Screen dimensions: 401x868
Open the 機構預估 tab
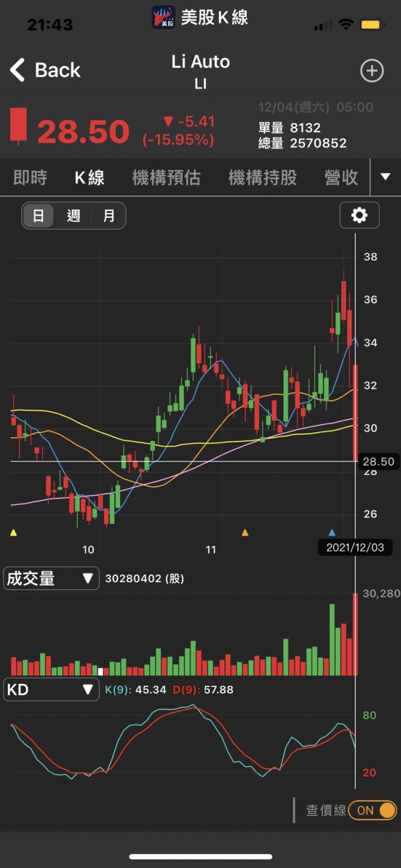166,178
